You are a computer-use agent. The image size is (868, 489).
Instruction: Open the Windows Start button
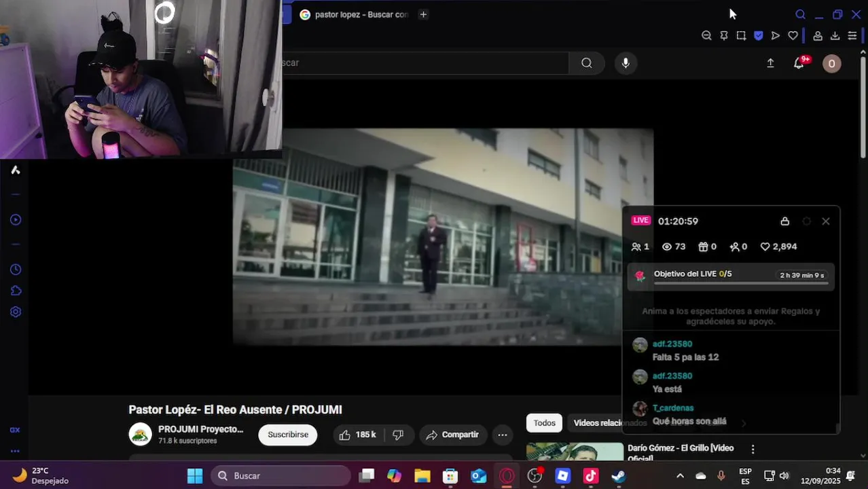click(x=195, y=475)
